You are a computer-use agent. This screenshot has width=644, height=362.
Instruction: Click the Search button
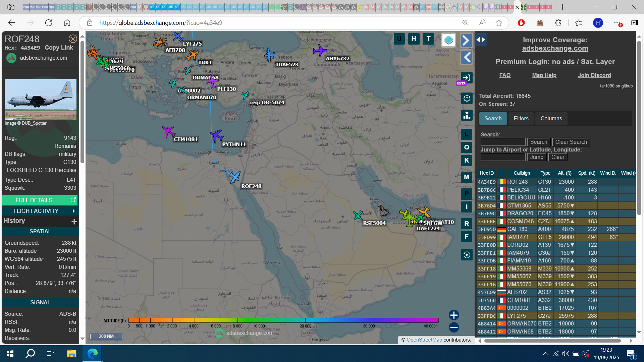[539, 142]
